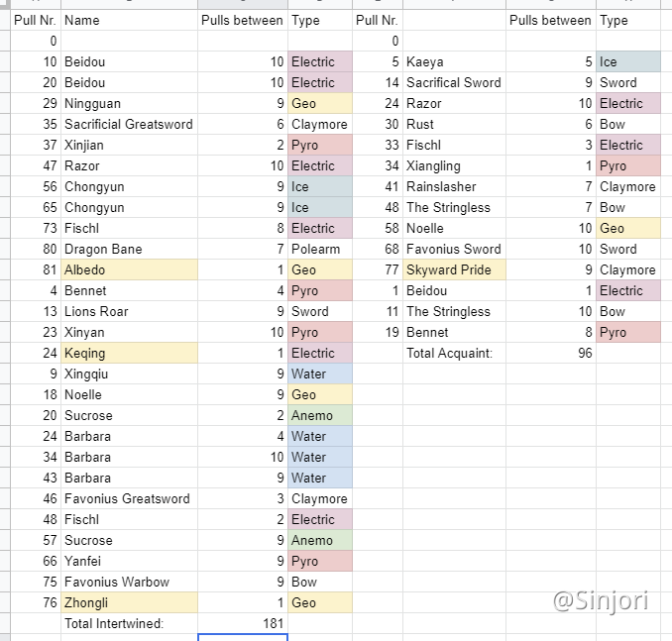Click the Keqing highlighted cell
This screenshot has width=672, height=641.
tap(129, 353)
